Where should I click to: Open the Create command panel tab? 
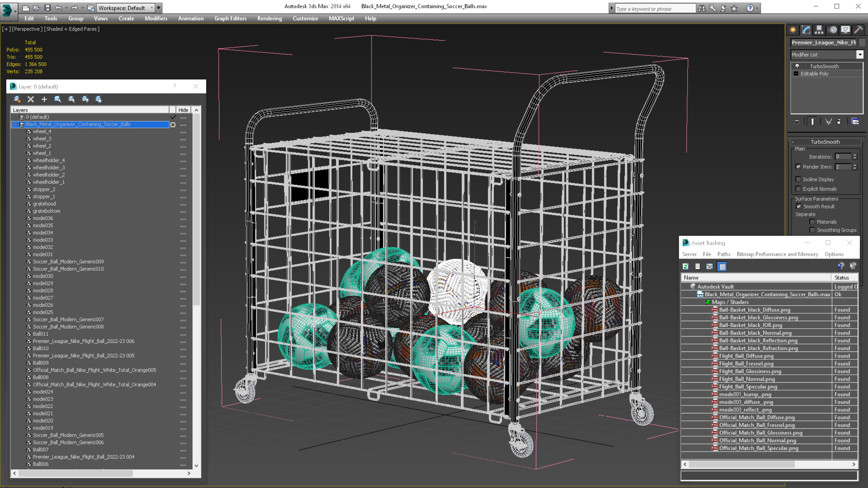[x=793, y=30]
